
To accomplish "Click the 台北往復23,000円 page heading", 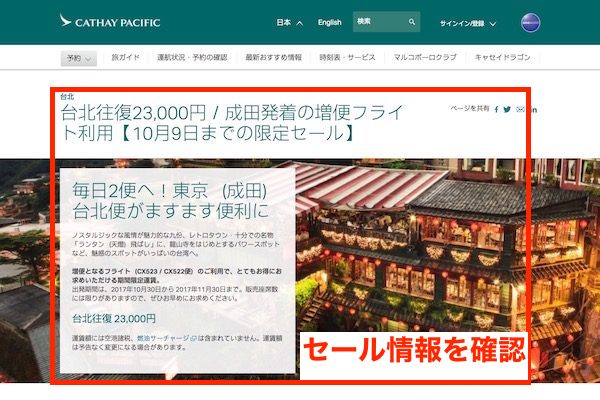I will [232, 123].
